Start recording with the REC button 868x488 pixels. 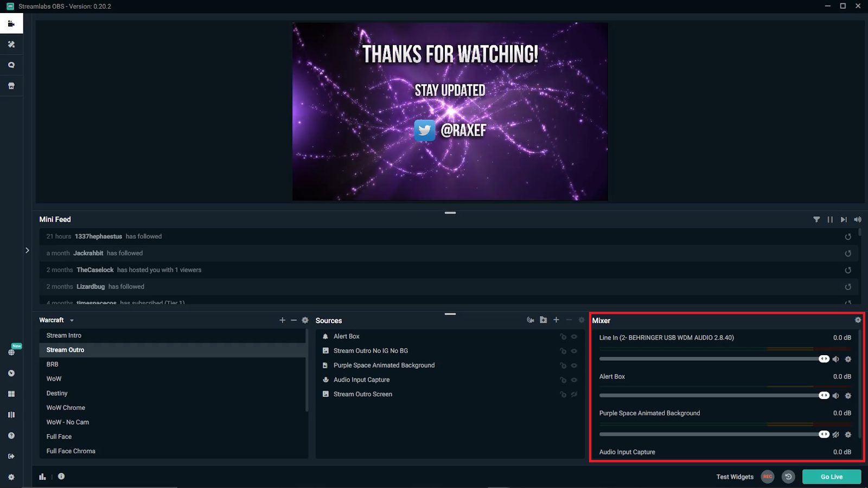click(x=768, y=477)
